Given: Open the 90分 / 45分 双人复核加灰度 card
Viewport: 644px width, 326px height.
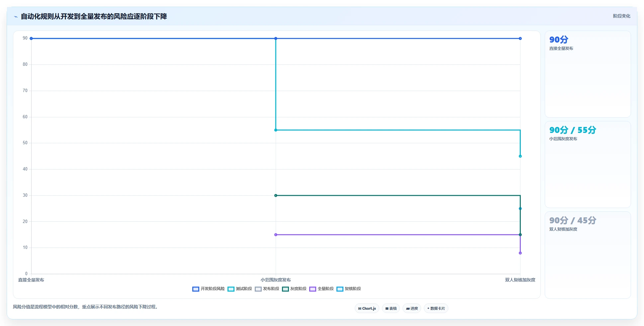Looking at the screenshot, I should click(588, 255).
